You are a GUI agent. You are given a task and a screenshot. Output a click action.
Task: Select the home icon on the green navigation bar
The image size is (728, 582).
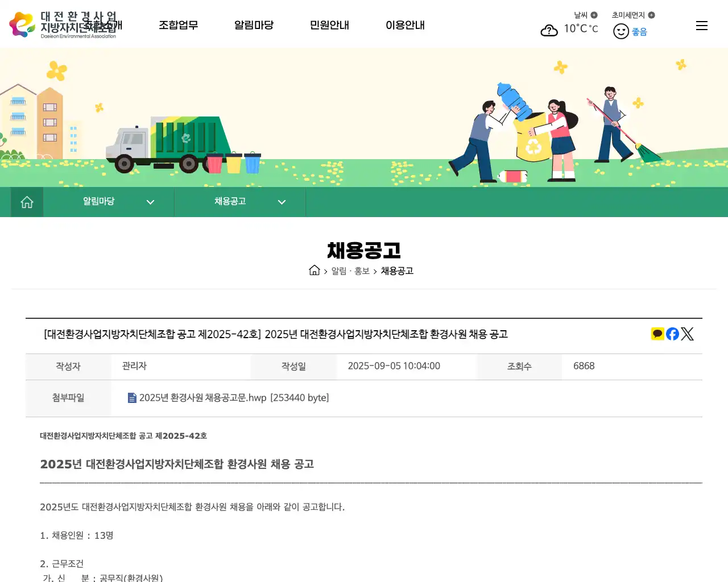click(26, 201)
